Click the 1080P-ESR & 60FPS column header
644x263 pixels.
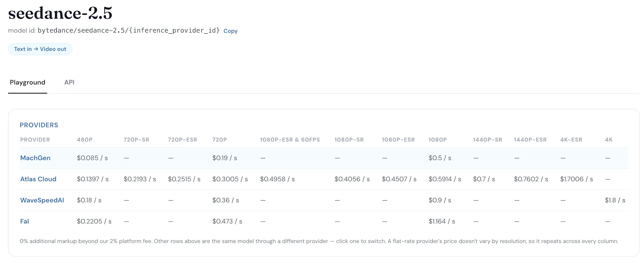[290, 140]
